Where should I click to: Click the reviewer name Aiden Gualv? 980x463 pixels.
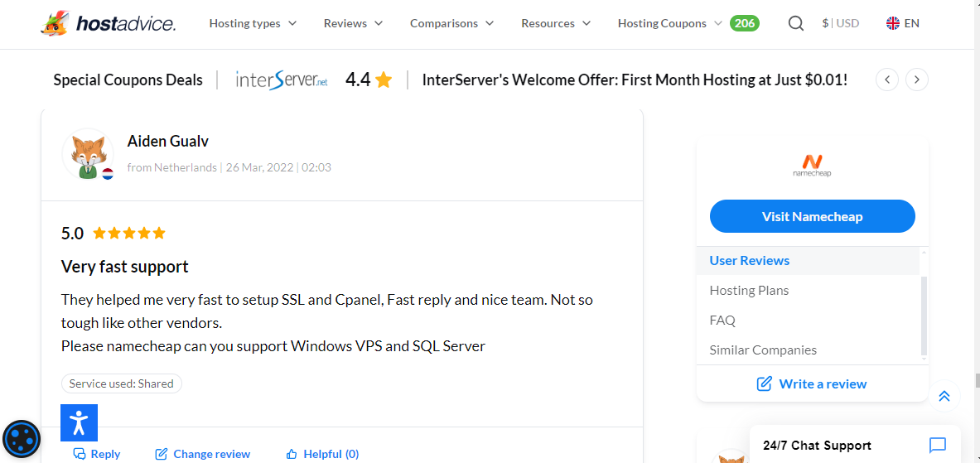167,141
